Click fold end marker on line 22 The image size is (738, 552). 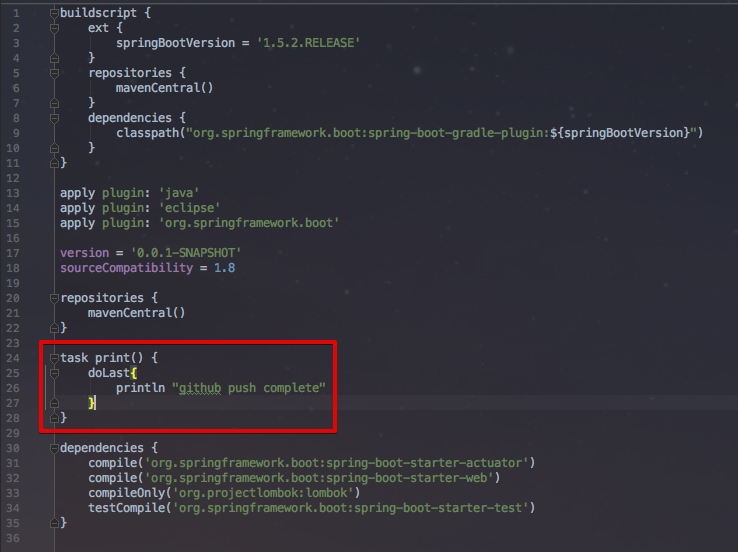point(54,328)
